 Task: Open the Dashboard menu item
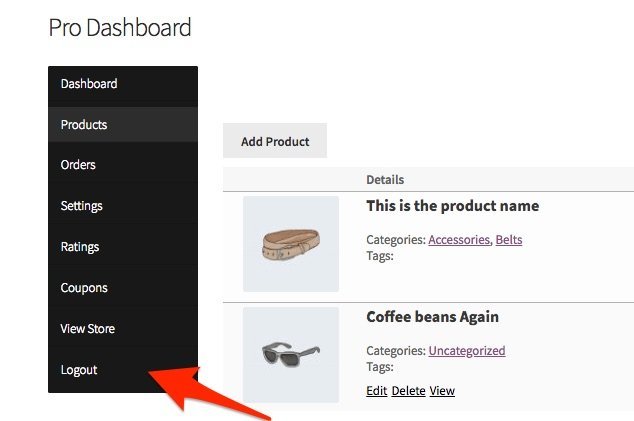pyautogui.click(x=89, y=84)
